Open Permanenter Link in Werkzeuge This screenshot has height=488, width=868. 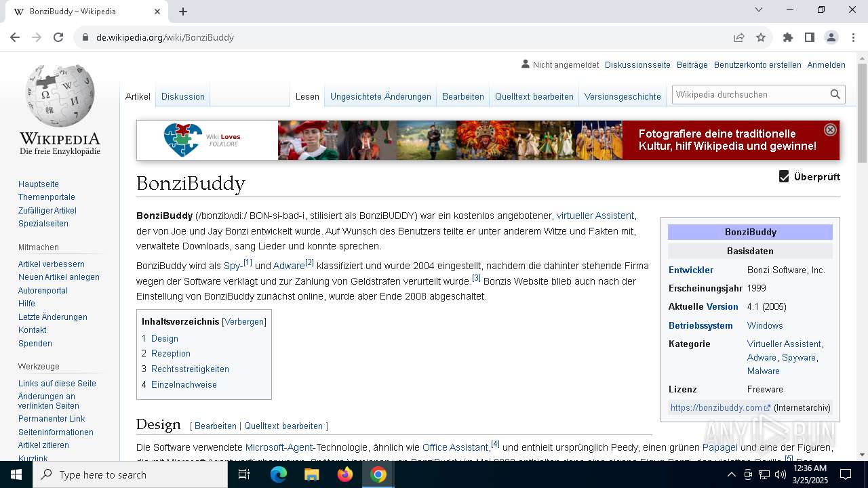(52, 419)
